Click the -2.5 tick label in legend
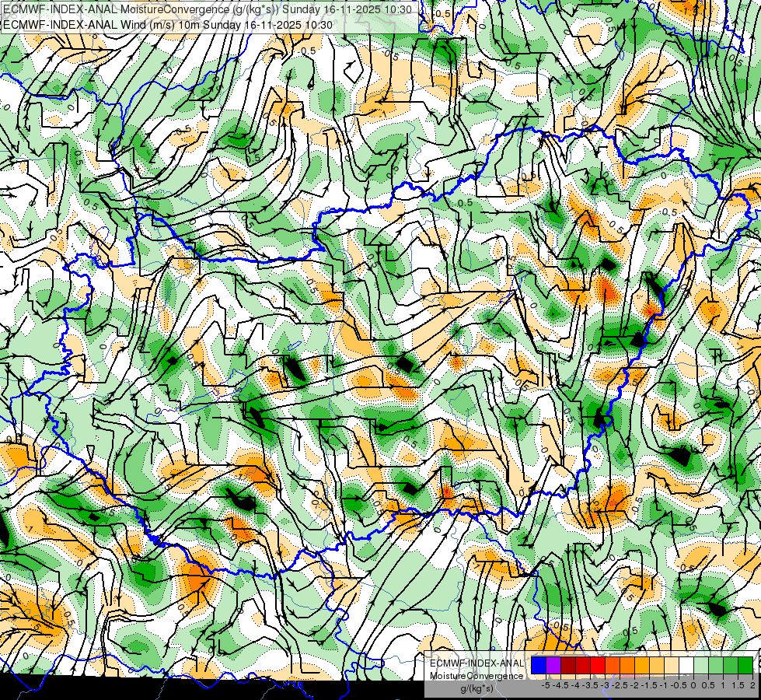Viewport: 761px width, 700px height. (620, 685)
